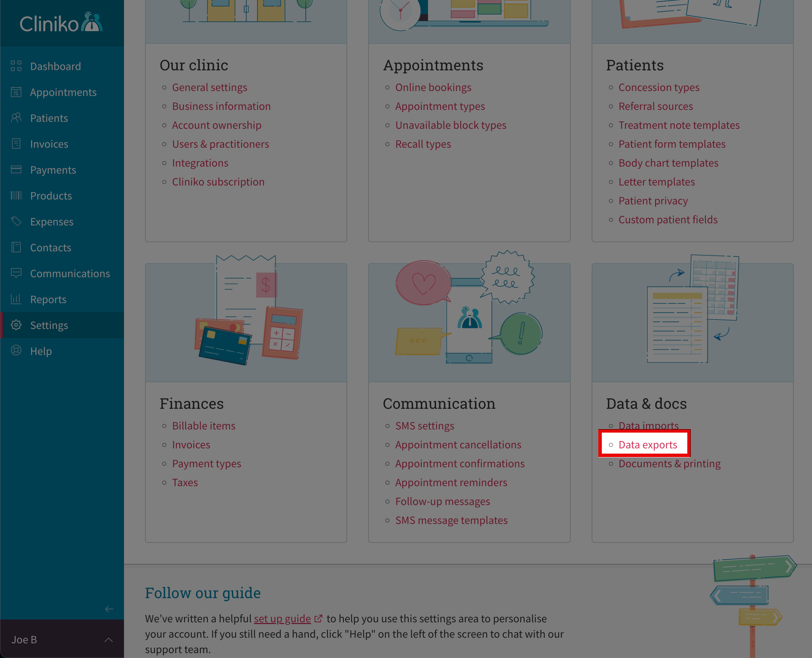Screen dimensions: 812x658
Task: Go to Contacts in the sidebar
Action: click(50, 247)
